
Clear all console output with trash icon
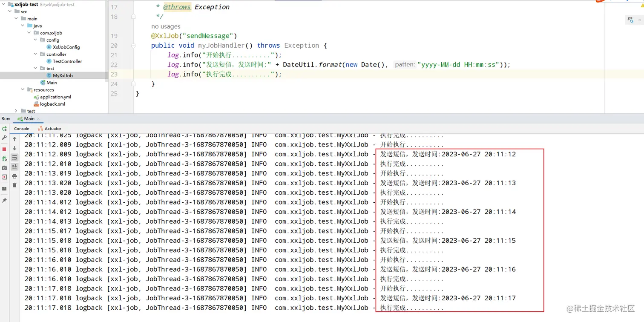point(14,185)
